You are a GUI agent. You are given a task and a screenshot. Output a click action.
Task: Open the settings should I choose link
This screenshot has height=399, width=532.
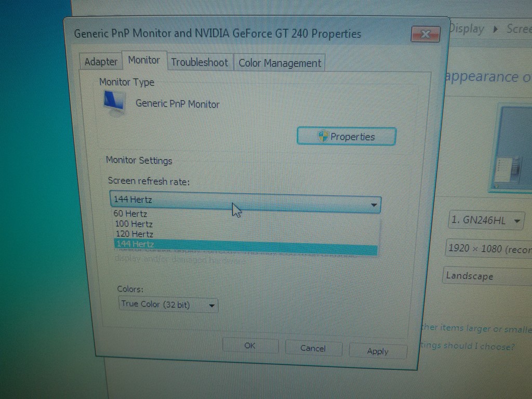468,345
